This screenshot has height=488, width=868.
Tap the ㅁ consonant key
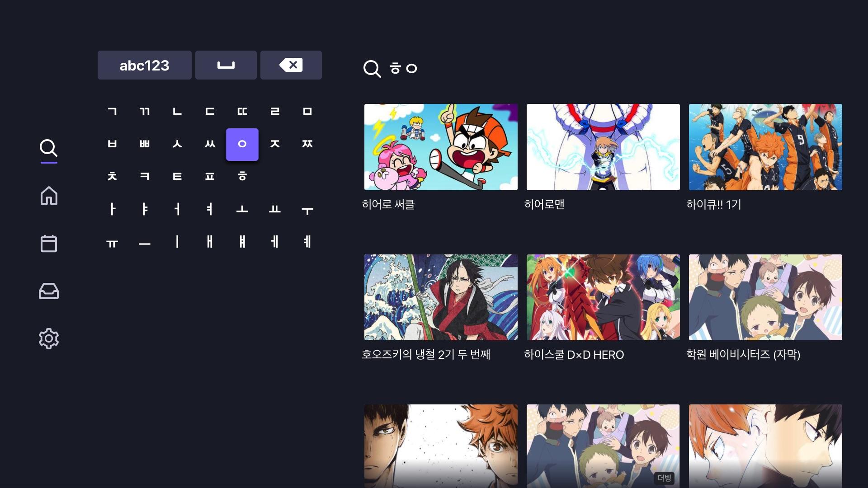pyautogui.click(x=307, y=112)
